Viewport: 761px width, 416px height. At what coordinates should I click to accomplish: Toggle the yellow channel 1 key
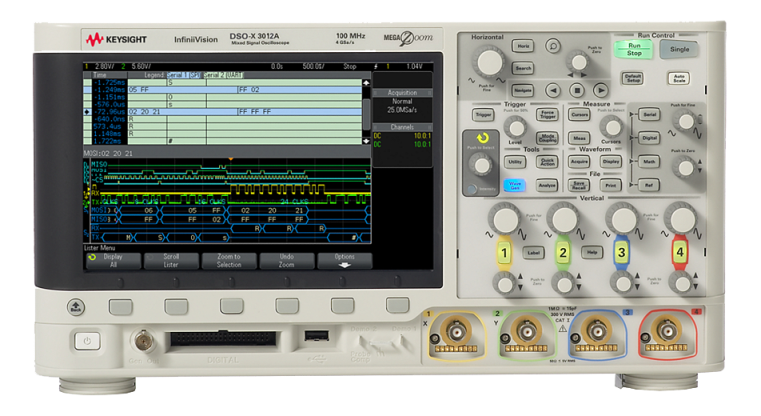(x=504, y=253)
